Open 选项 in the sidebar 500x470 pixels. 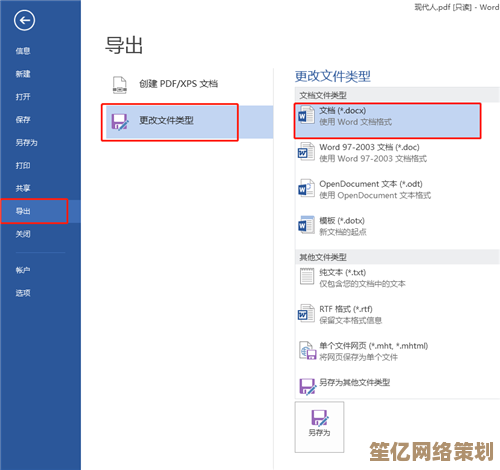pyautogui.click(x=23, y=293)
